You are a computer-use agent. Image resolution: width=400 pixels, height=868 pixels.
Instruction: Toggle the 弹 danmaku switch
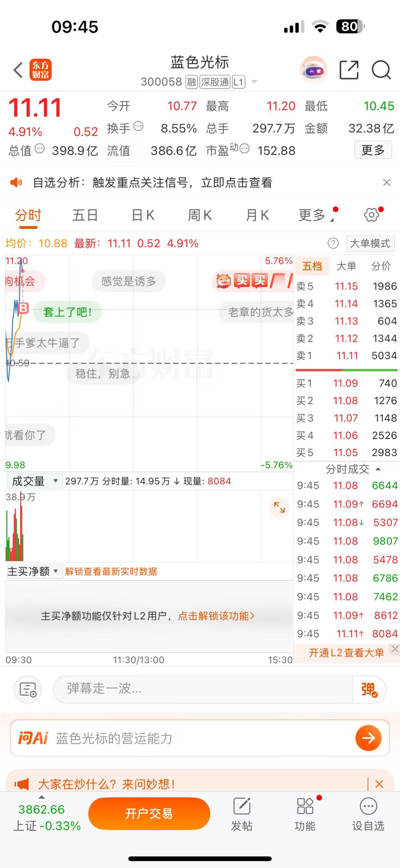[x=369, y=689]
